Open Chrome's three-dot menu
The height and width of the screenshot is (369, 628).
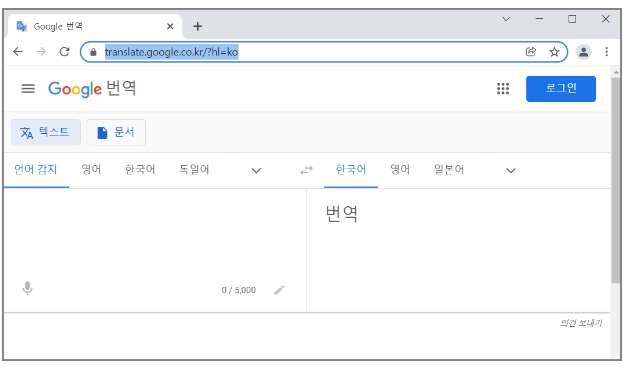tap(606, 52)
